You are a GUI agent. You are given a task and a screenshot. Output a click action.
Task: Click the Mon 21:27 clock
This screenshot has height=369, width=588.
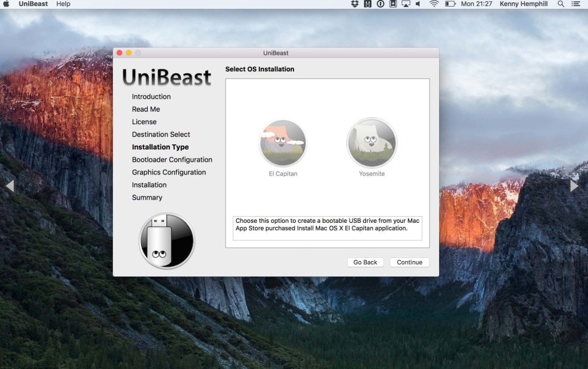coord(476,4)
